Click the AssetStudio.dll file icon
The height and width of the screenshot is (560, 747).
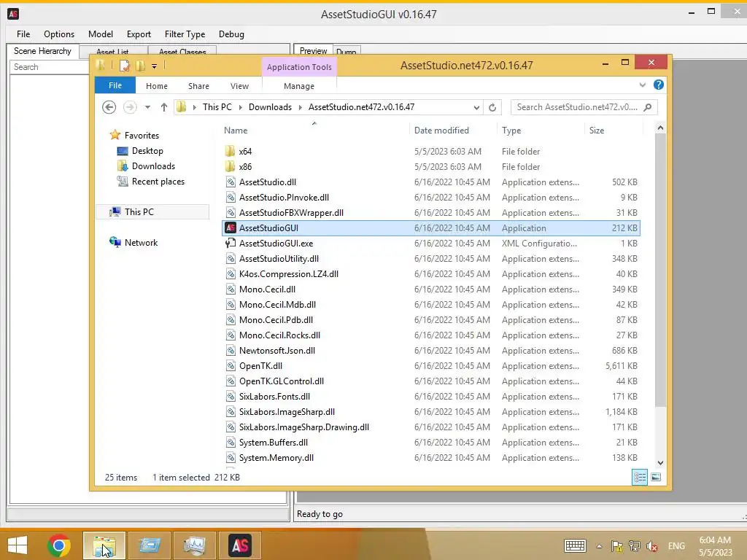(231, 182)
